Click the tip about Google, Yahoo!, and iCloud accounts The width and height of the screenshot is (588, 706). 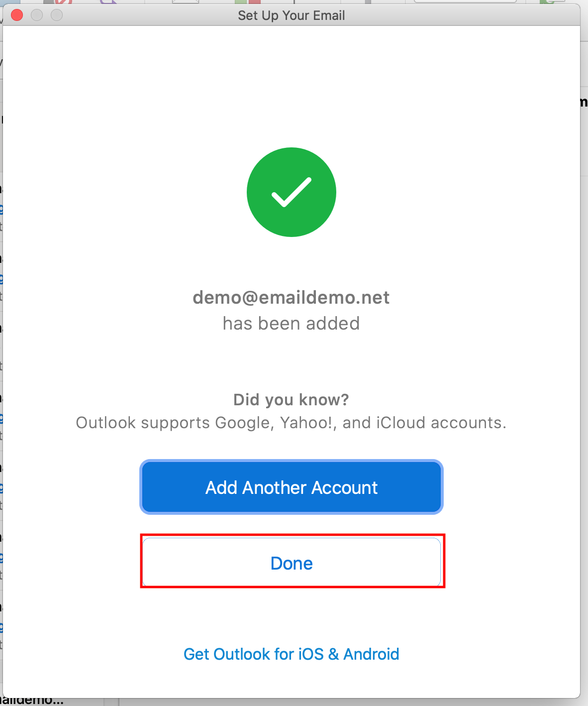tap(291, 422)
